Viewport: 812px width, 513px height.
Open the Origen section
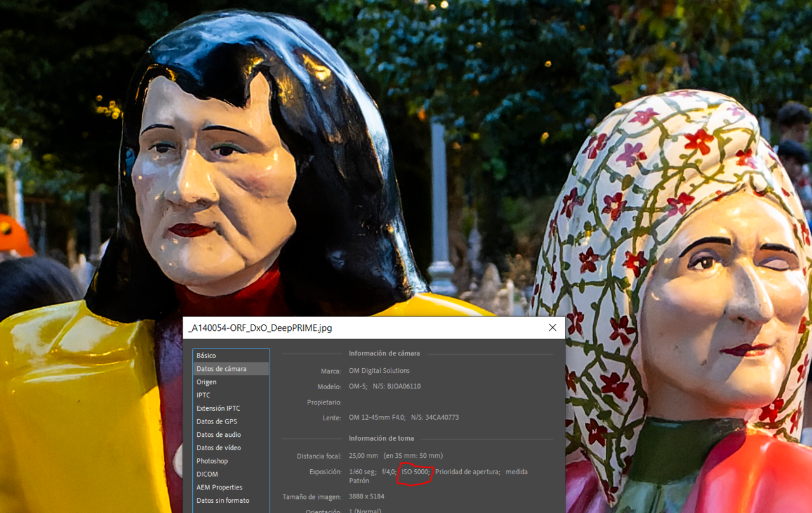(x=206, y=382)
